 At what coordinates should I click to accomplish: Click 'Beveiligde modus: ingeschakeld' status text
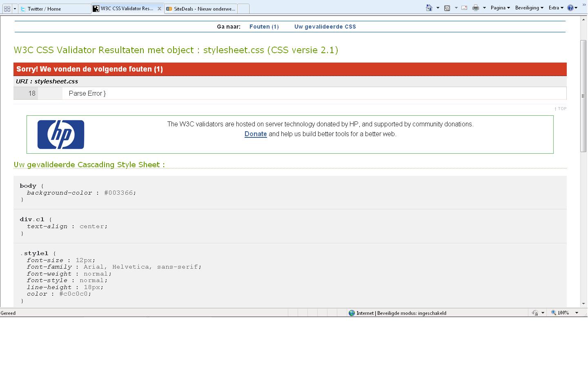(412, 313)
